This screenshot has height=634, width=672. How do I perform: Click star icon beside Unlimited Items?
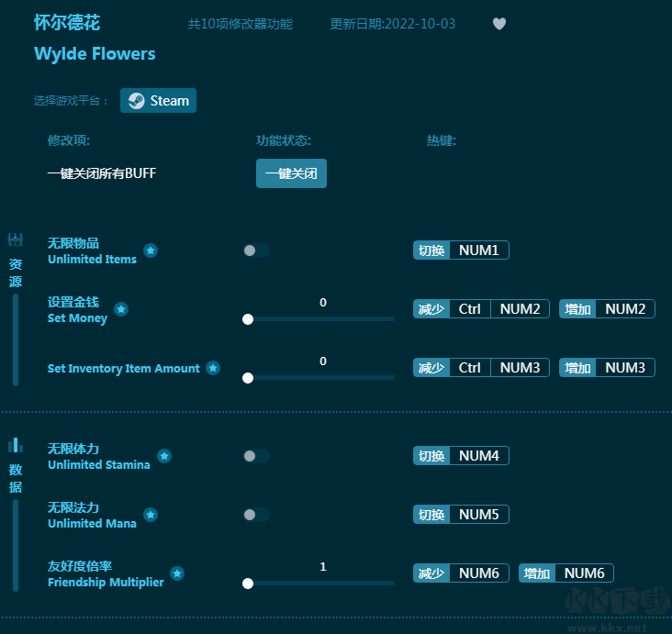point(151,250)
